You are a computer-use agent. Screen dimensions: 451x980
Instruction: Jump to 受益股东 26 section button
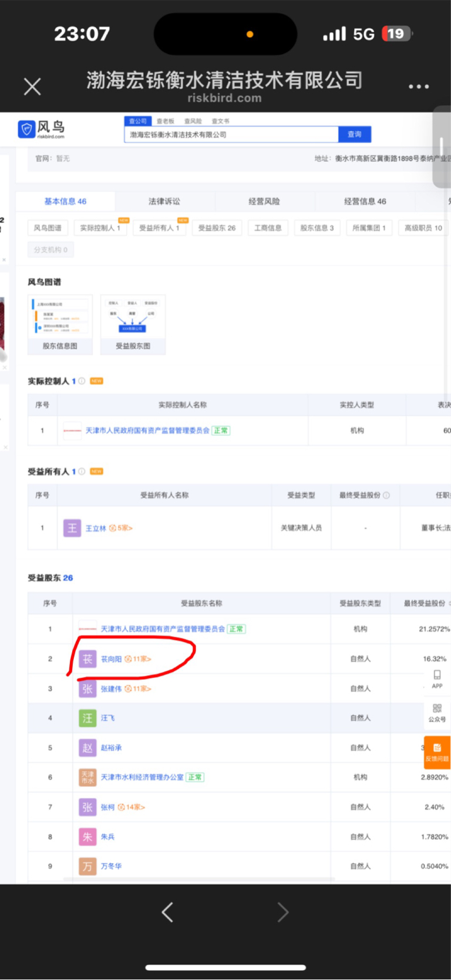pyautogui.click(x=217, y=228)
